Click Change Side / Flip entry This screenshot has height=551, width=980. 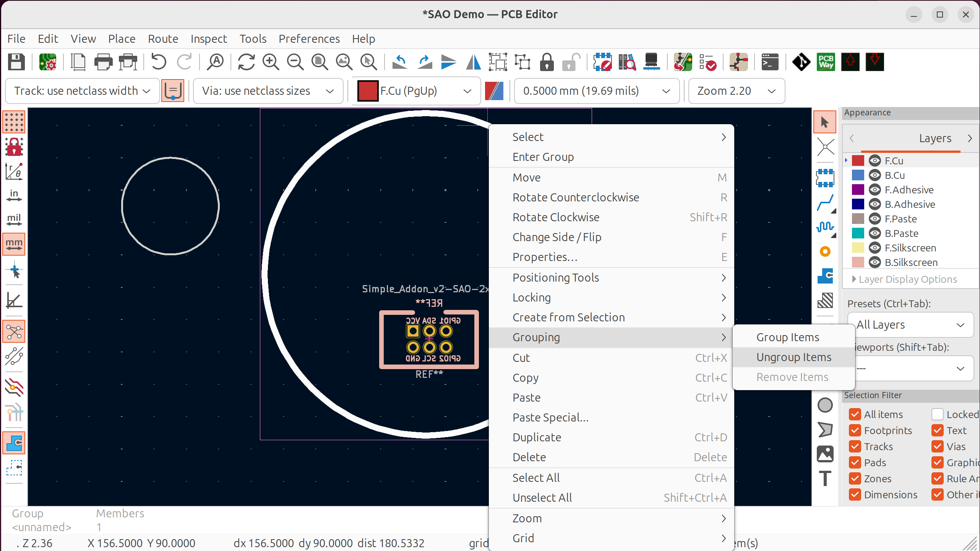[611, 237]
